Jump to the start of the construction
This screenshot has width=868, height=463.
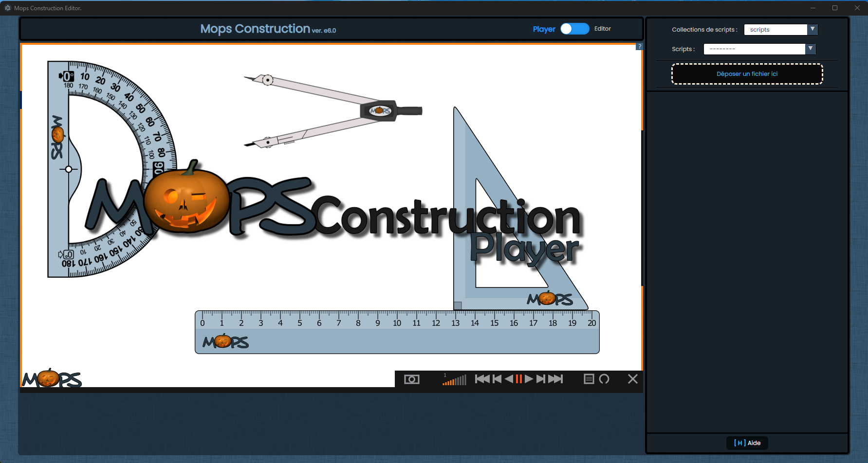[482, 379]
